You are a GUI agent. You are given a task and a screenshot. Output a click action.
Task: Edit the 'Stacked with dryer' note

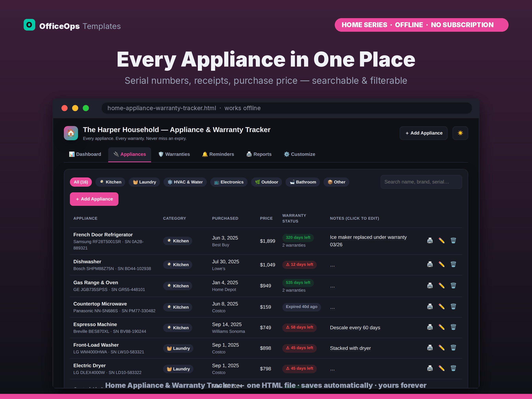[350, 348]
